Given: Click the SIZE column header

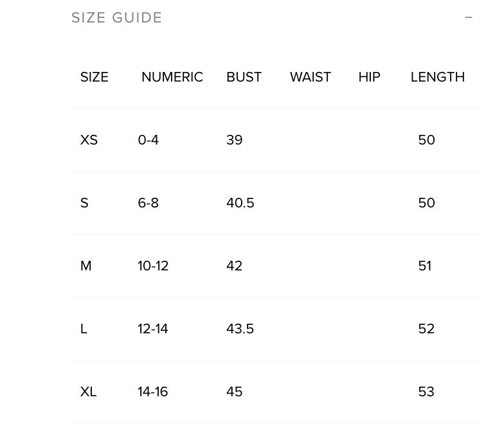Looking at the screenshot, I should (x=94, y=77).
